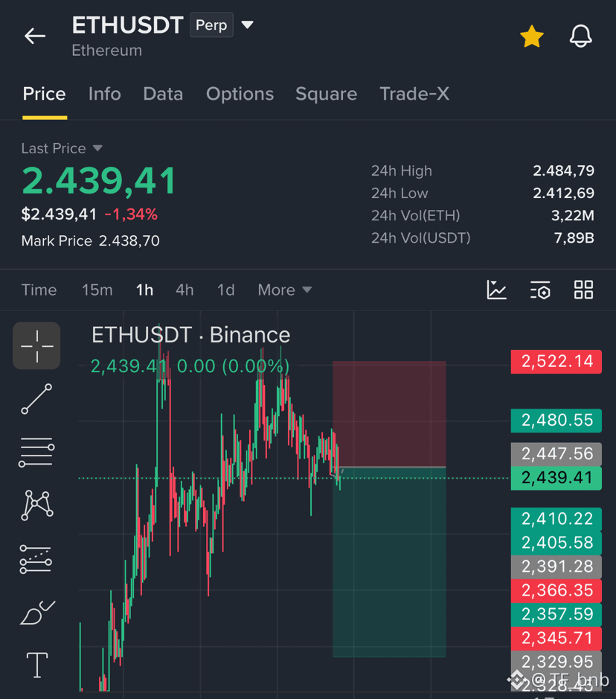Screen dimensions: 616x699
Task: Toggle the favorite star icon
Action: (x=532, y=36)
